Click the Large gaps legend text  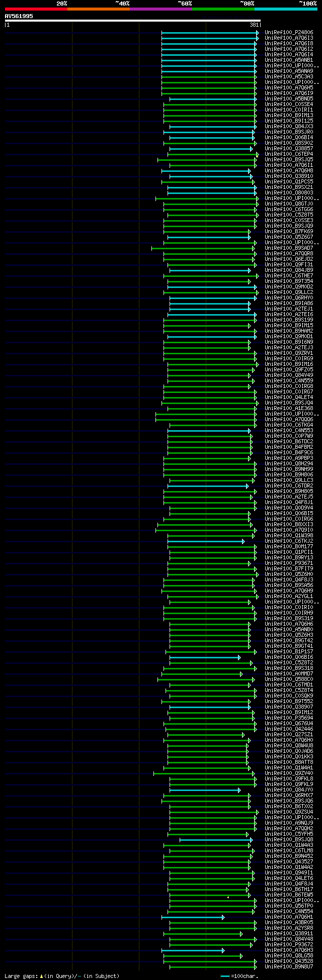pos(62,975)
